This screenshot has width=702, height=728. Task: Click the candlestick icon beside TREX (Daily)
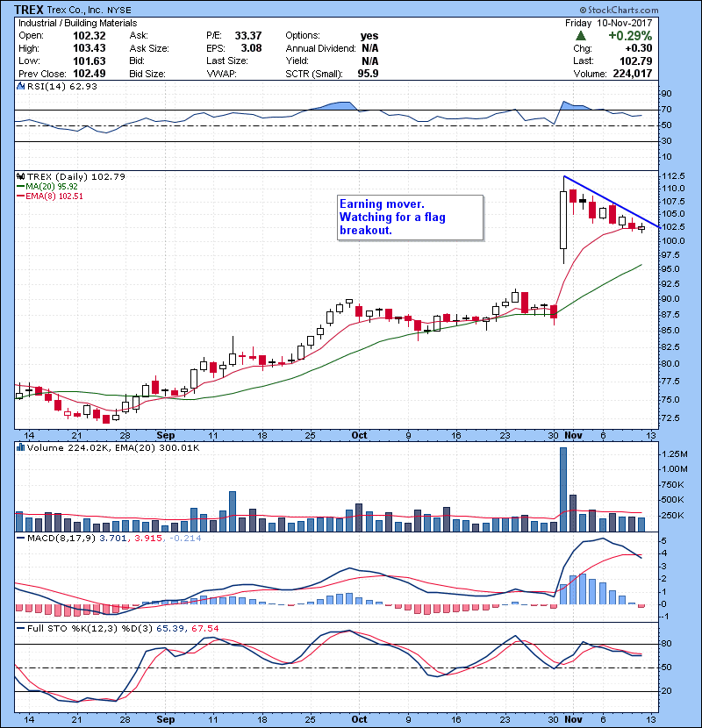[x=20, y=176]
